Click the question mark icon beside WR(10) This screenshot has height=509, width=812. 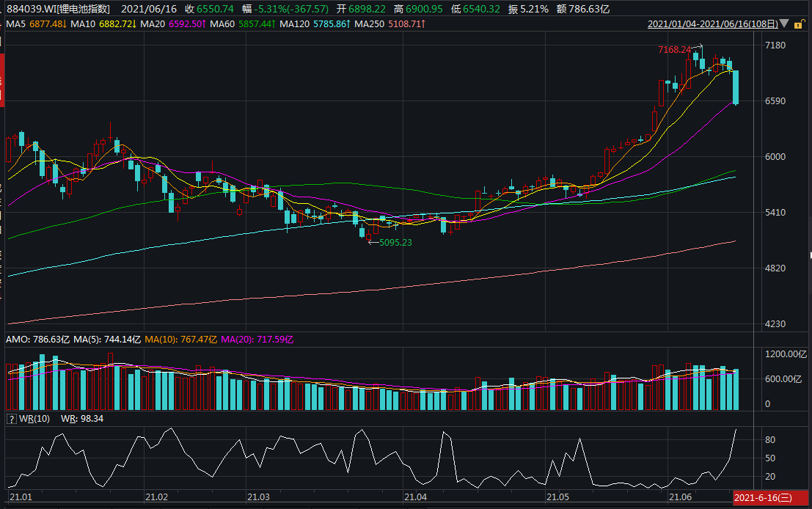click(11, 418)
